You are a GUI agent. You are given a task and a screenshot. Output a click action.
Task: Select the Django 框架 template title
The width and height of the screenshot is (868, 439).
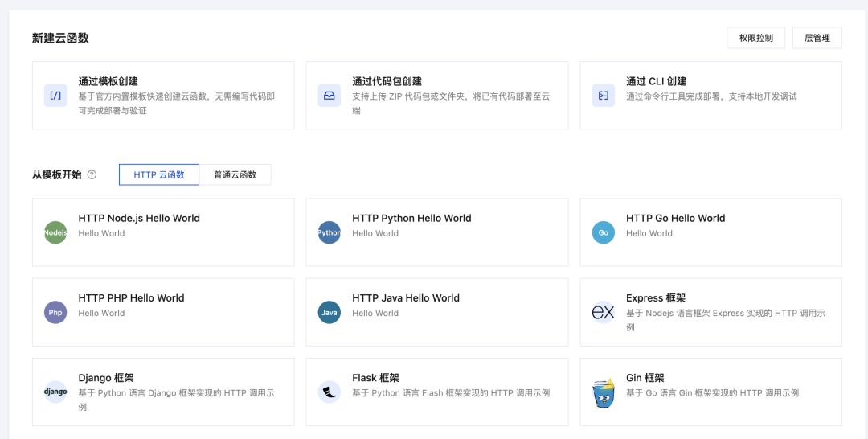pyautogui.click(x=106, y=378)
